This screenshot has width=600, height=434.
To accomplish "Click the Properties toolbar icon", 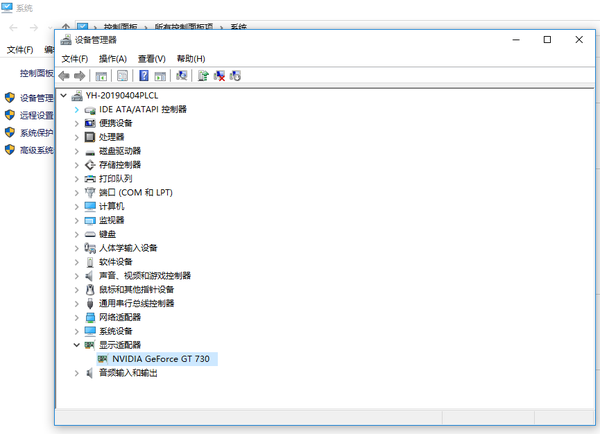I will [x=122, y=76].
